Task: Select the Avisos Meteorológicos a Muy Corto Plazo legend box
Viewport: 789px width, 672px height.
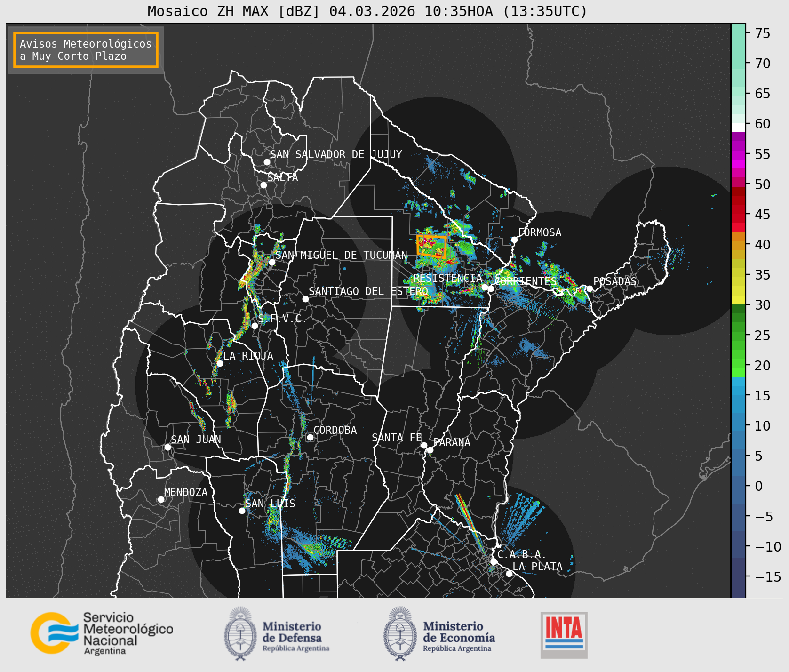Action: click(x=86, y=50)
